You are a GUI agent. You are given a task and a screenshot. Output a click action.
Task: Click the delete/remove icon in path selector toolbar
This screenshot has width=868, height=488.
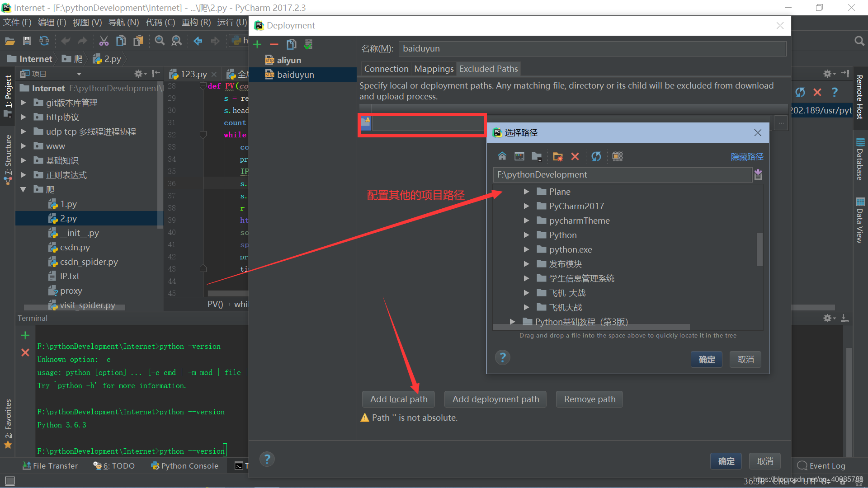coord(574,156)
